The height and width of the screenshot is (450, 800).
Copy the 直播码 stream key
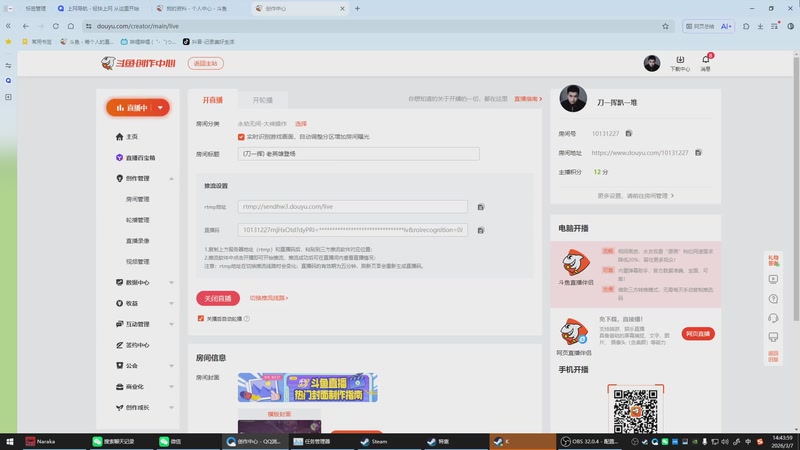tap(481, 230)
